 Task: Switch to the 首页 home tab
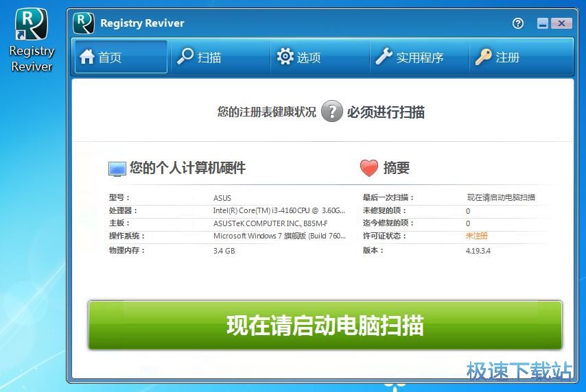click(x=121, y=57)
